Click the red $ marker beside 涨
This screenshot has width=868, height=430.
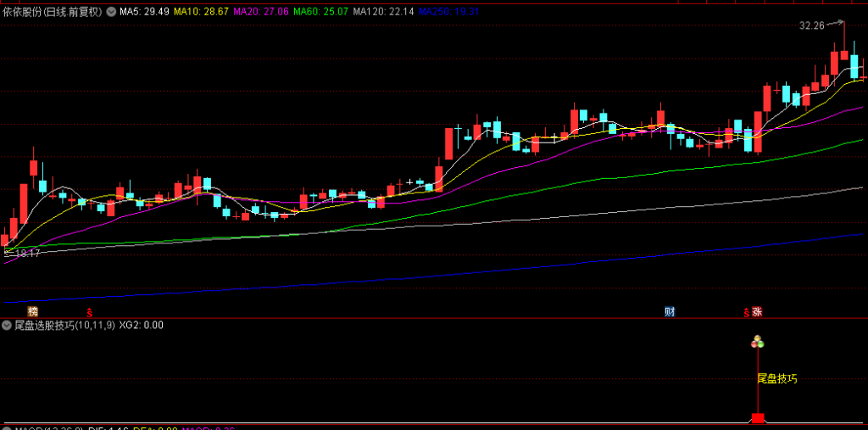(x=746, y=312)
